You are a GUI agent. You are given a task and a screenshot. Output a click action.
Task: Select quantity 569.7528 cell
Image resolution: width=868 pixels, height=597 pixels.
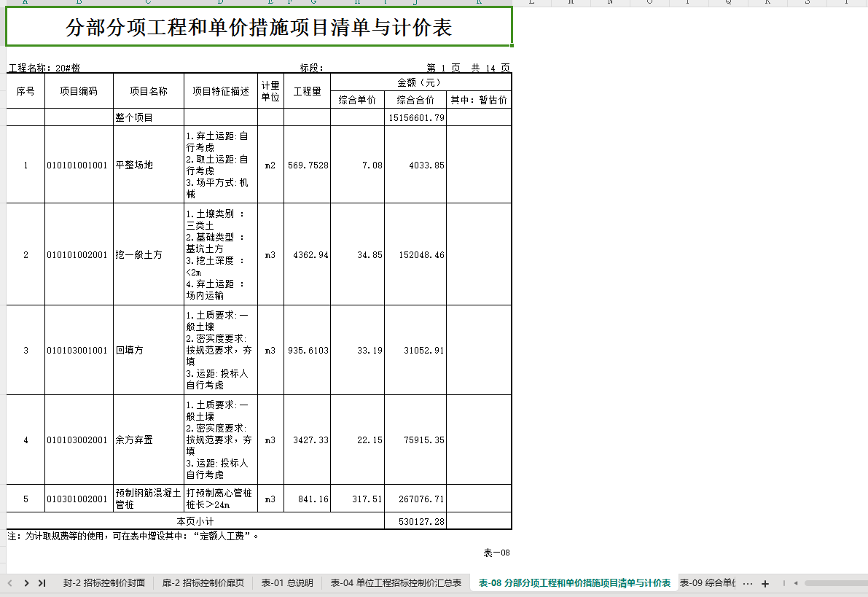coord(308,165)
